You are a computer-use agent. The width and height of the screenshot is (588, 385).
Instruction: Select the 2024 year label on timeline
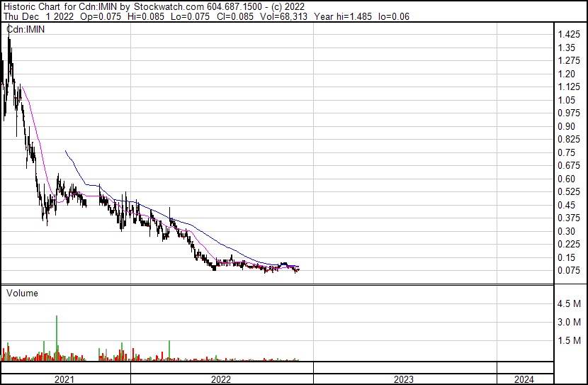click(x=525, y=379)
